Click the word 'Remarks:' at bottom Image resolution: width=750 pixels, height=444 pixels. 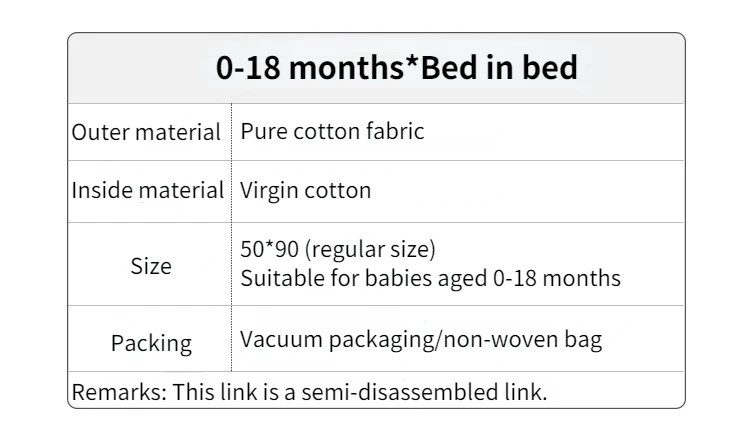[119, 392]
